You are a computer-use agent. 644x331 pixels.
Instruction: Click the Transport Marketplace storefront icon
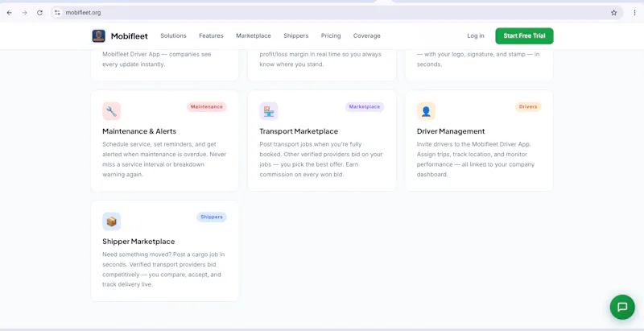point(269,111)
